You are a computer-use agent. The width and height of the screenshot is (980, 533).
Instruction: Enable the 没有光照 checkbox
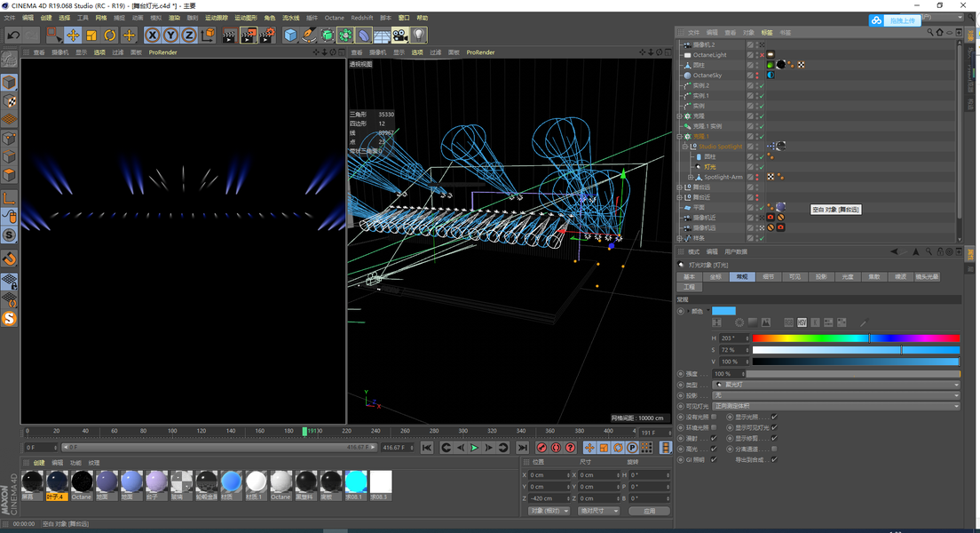coord(715,417)
